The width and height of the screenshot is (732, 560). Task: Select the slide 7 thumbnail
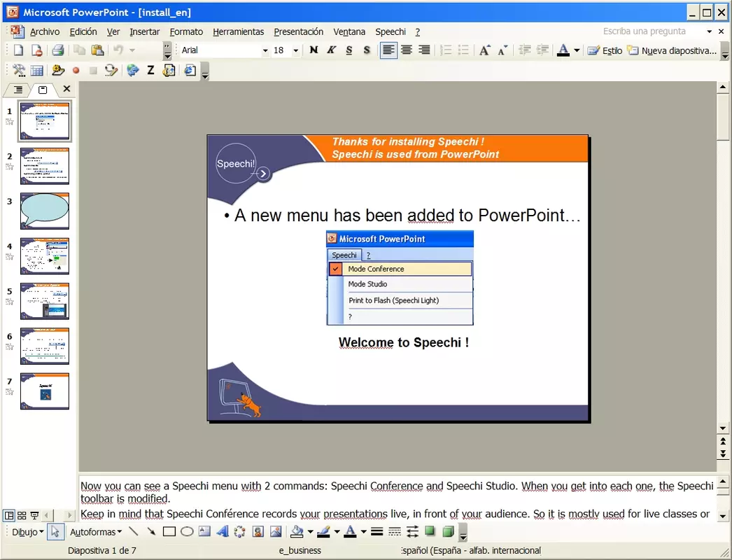[44, 391]
